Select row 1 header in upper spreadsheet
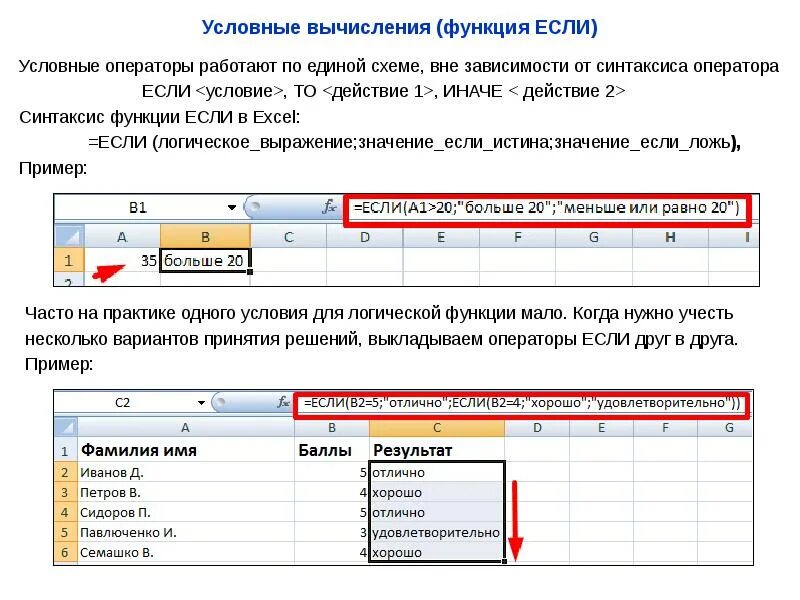Viewport: 800px width, 600px height. pos(69,261)
